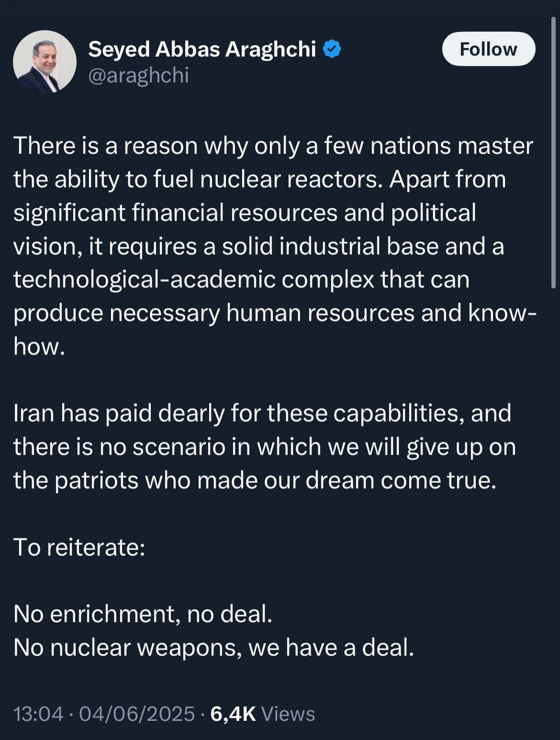Click the blue verified badge icon
The height and width of the screenshot is (740, 560).
331,49
